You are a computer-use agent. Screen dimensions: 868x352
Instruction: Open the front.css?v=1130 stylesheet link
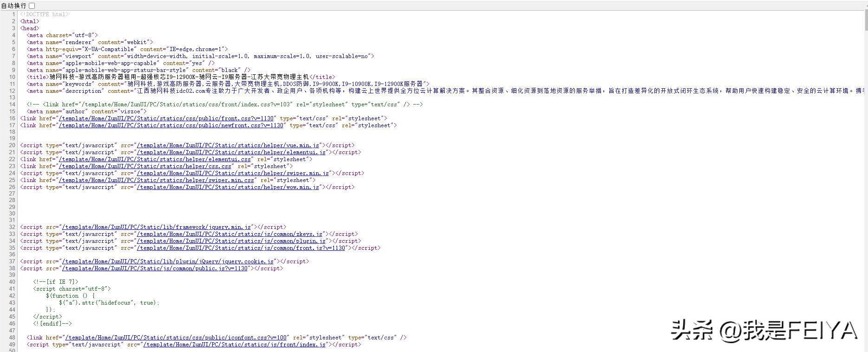tap(166, 118)
